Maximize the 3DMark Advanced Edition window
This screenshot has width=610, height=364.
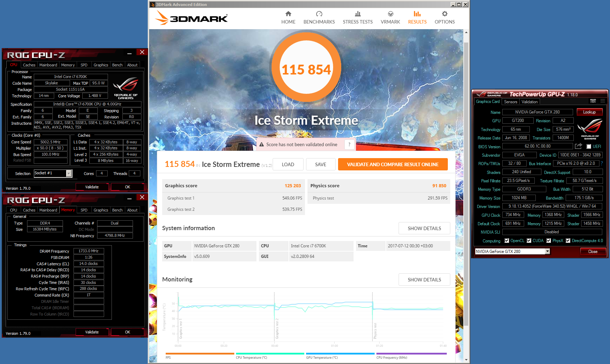(x=459, y=5)
